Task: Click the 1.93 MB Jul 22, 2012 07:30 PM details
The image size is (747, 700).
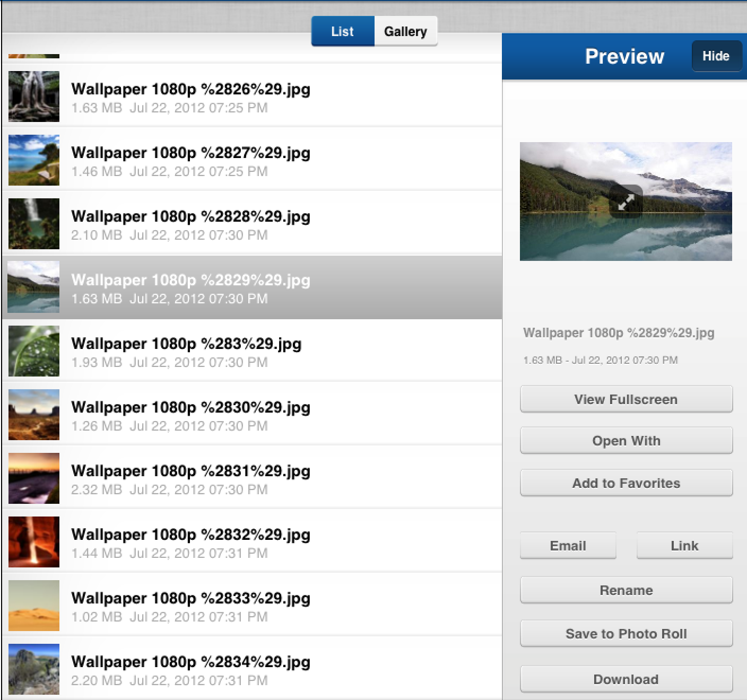Action: 170,362
